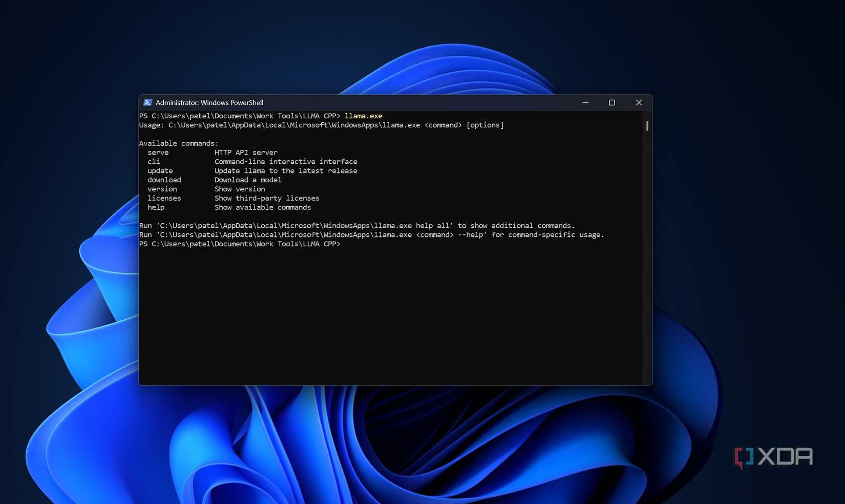
Task: Click the 'licenses' command name
Action: click(x=164, y=199)
